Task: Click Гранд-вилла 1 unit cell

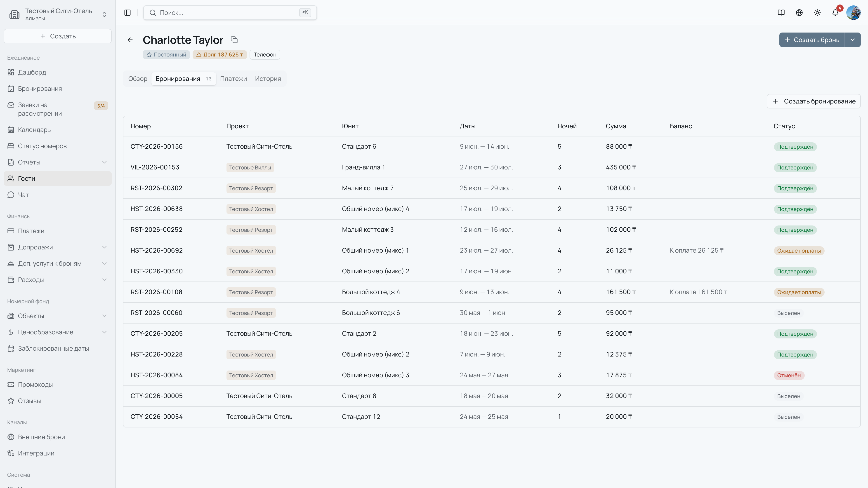Action: pyautogui.click(x=363, y=167)
